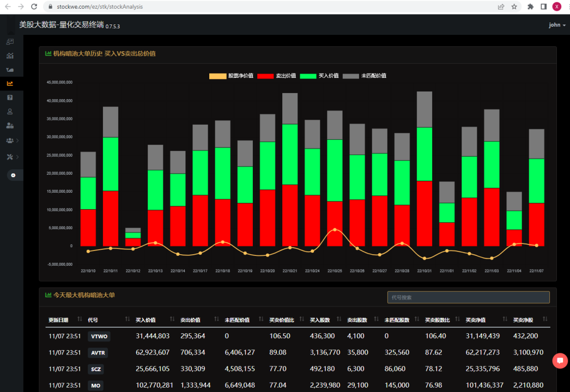Click VTWO buy value 31,444,803
Viewport: 570px width, 392px height.
pos(153,336)
